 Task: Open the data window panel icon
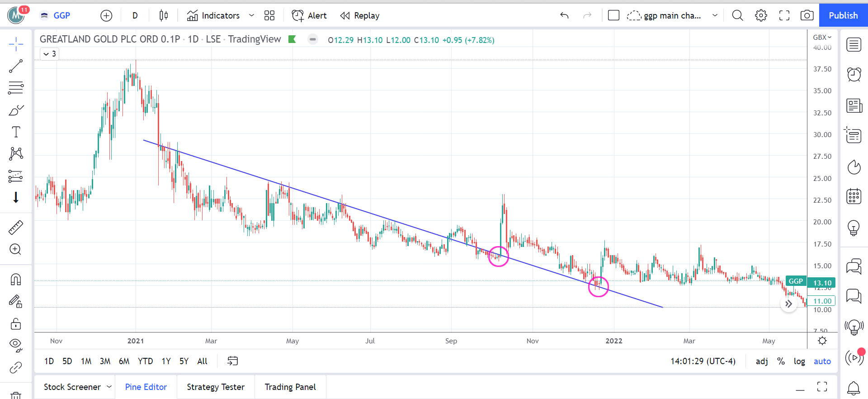tap(854, 135)
